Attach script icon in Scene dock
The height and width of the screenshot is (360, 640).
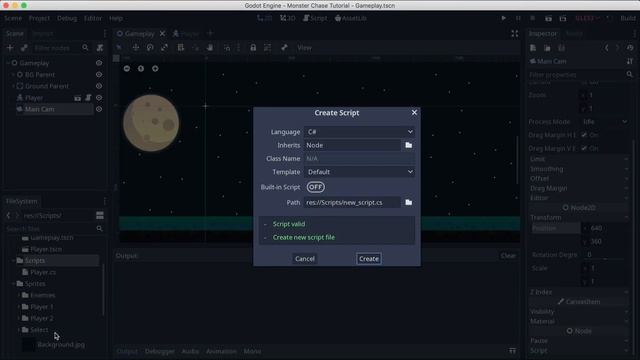coord(100,48)
